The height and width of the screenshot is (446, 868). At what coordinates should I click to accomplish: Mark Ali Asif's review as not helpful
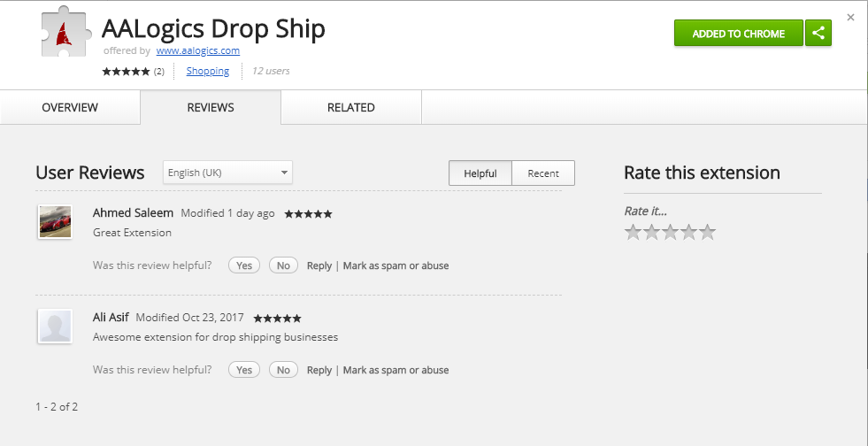283,370
